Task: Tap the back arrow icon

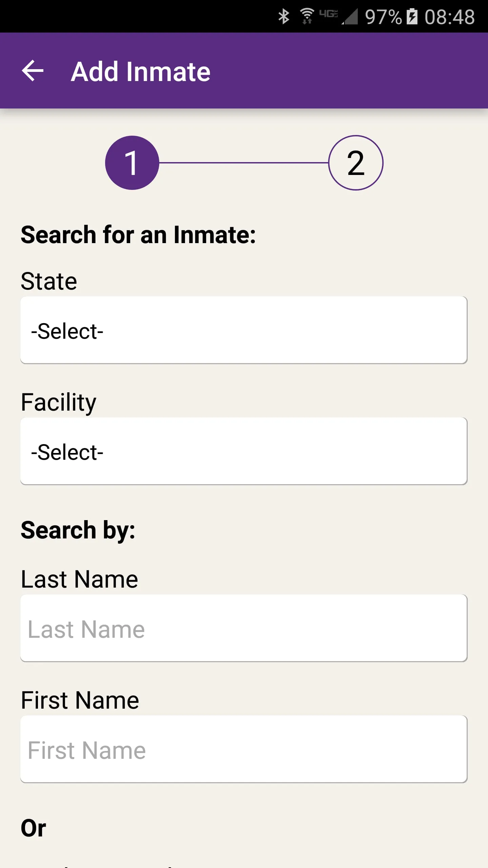Action: pyautogui.click(x=33, y=71)
